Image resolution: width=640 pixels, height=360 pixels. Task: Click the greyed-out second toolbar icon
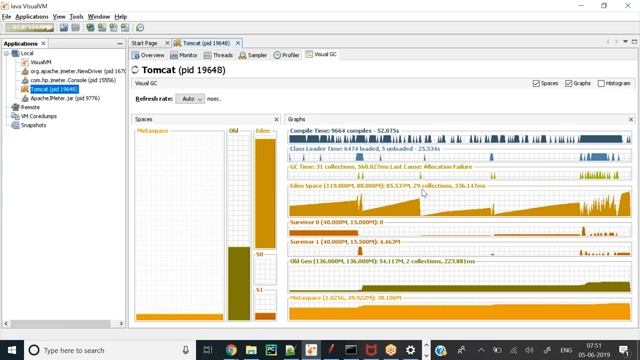(76, 28)
